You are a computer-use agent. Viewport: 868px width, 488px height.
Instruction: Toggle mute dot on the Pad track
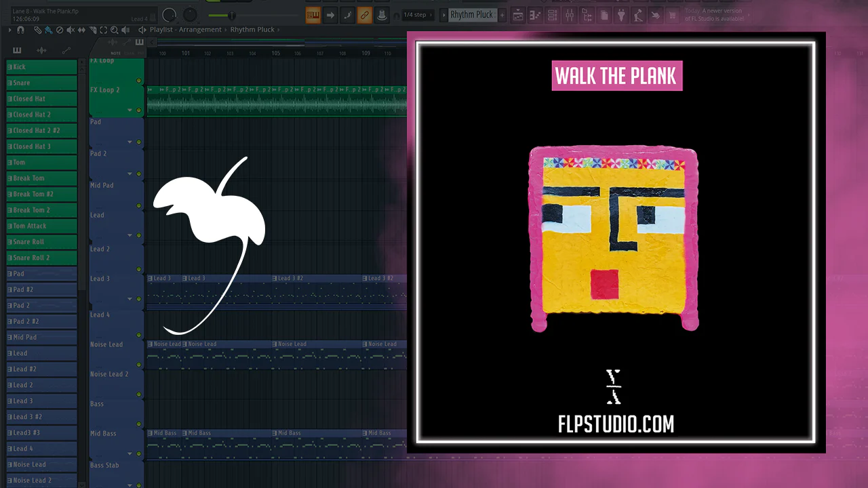139,142
